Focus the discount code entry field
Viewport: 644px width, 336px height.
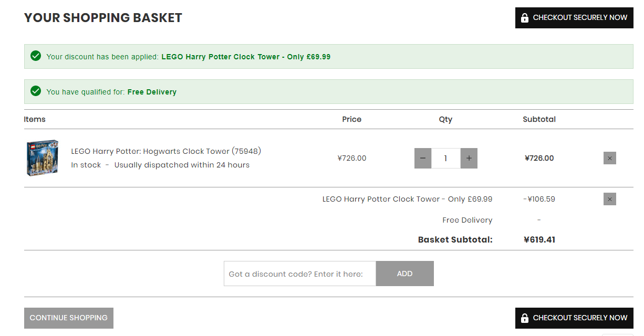point(300,274)
